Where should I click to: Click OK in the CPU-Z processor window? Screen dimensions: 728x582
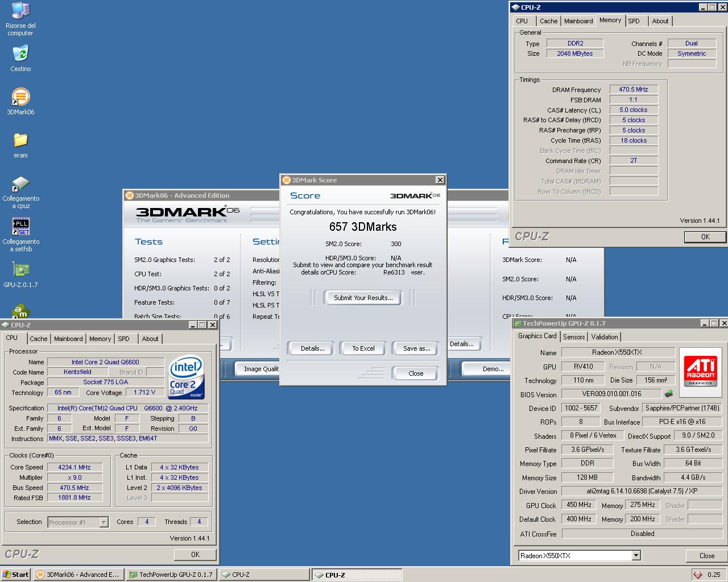click(195, 555)
